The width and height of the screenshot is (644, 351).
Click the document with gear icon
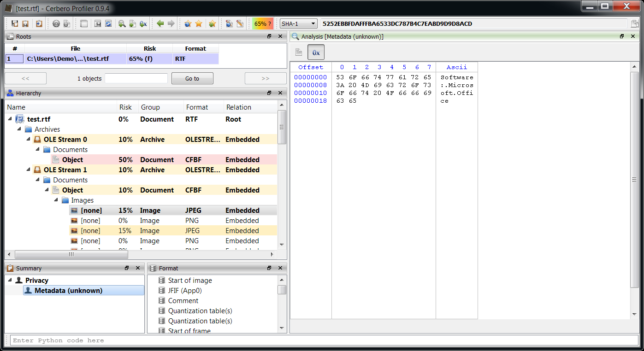(x=67, y=23)
